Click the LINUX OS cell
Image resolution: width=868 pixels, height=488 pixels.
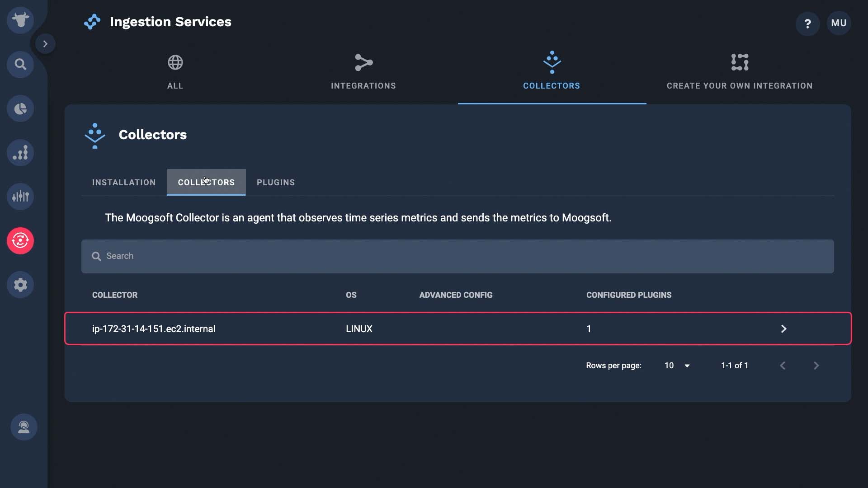[x=359, y=329]
